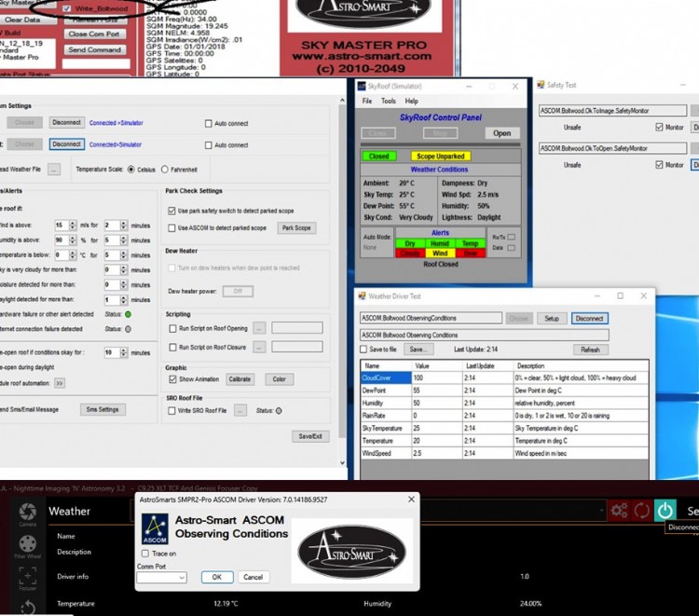Viewport: 699px width, 616px height.
Task: Click the green Humid alert tile
Action: coord(440,243)
